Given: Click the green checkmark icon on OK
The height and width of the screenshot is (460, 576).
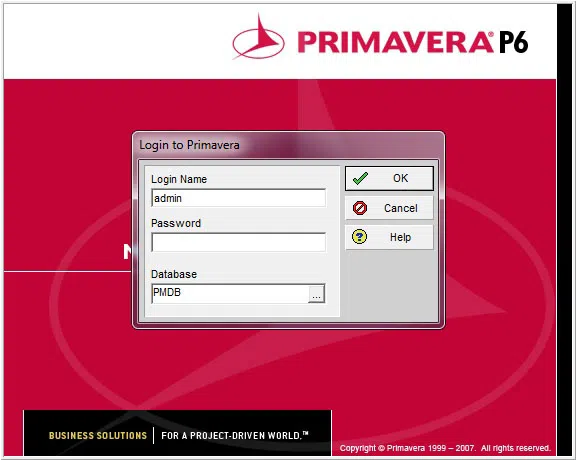Looking at the screenshot, I should [360, 178].
